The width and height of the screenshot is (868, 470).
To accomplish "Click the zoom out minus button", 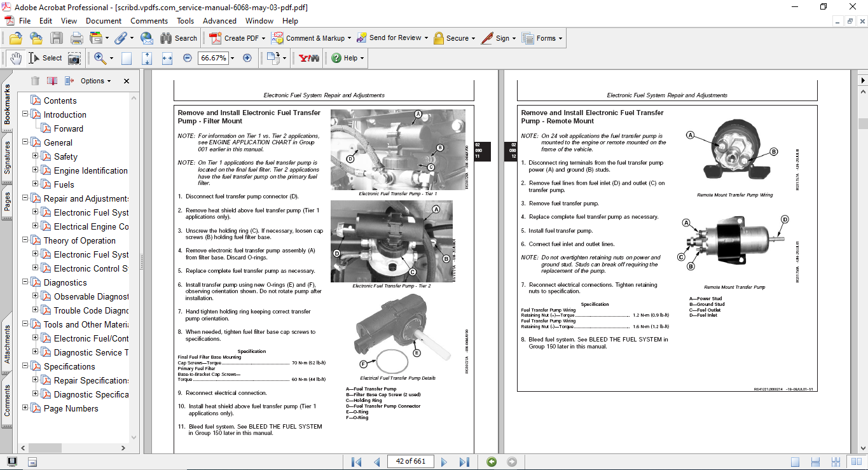I will click(187, 58).
